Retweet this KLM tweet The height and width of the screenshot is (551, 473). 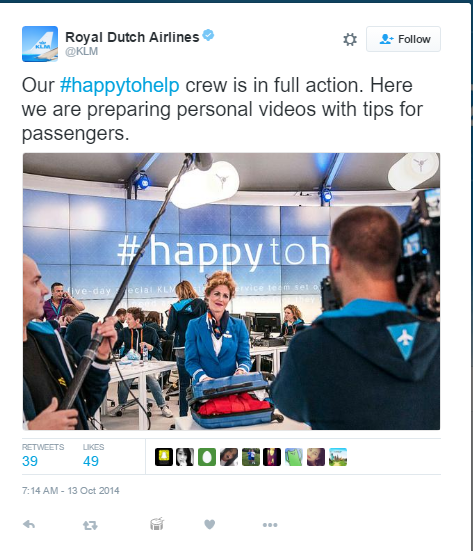(90, 525)
